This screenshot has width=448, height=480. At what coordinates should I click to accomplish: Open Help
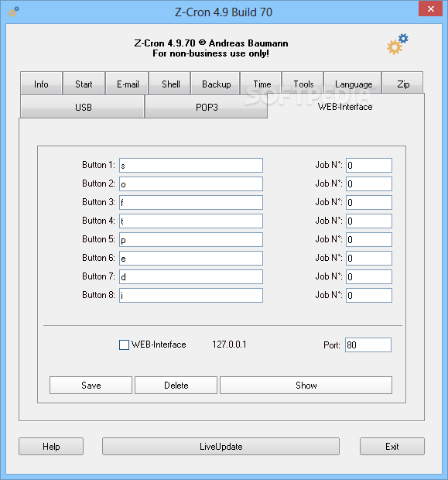(x=51, y=447)
